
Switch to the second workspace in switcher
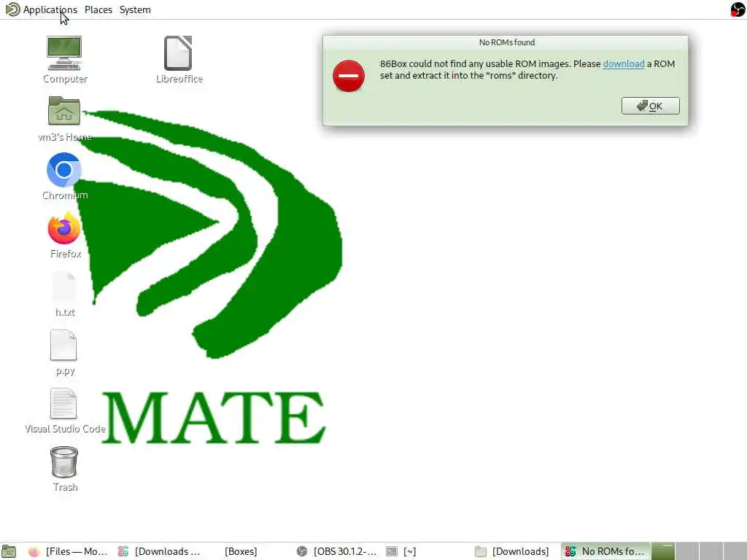click(687, 551)
